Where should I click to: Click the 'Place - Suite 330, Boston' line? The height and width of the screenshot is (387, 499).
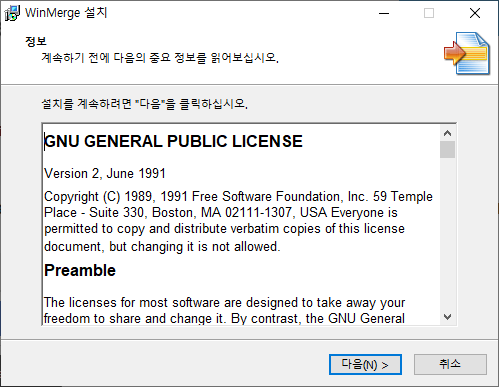pos(221,213)
